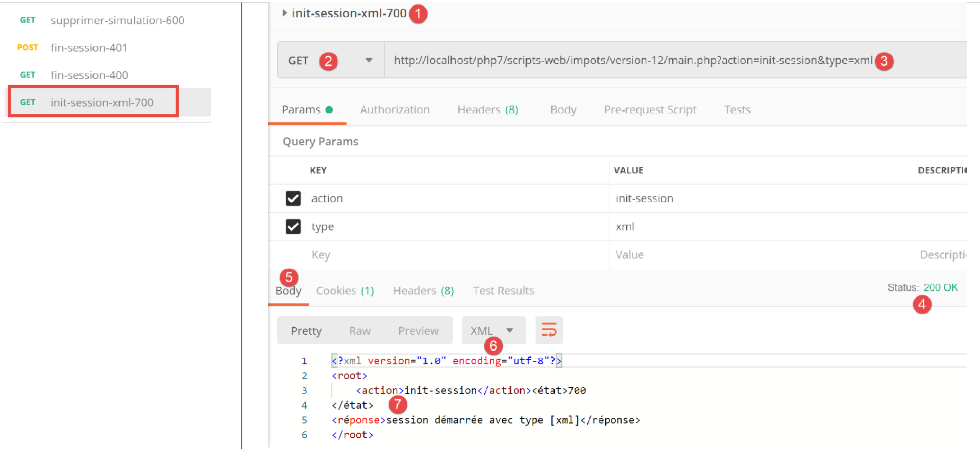Switch to the Authorization tab
Viewport: 980px width, 449px height.
pos(395,110)
